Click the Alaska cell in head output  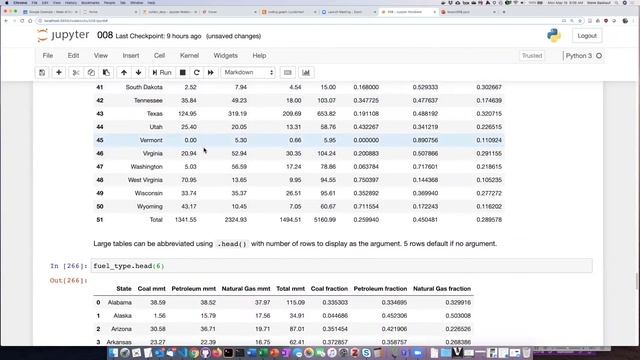(122, 316)
